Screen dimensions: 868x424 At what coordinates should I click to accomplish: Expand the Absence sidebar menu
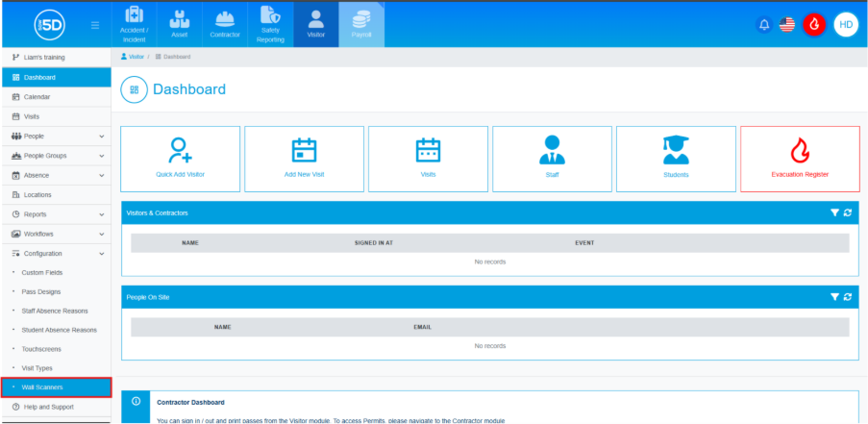[x=56, y=176]
